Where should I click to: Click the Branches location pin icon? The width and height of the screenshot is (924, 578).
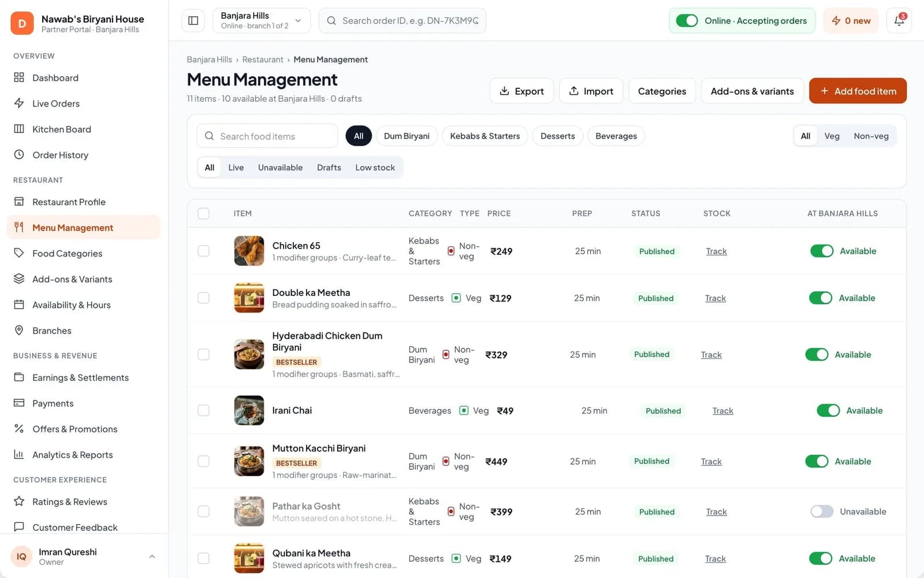click(19, 330)
